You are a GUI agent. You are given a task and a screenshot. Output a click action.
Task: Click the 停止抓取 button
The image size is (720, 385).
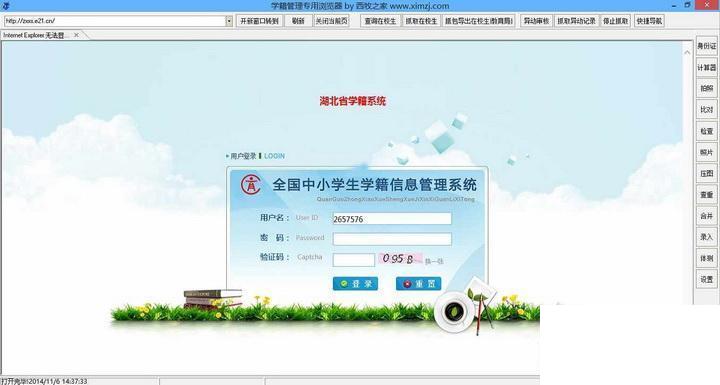click(615, 21)
